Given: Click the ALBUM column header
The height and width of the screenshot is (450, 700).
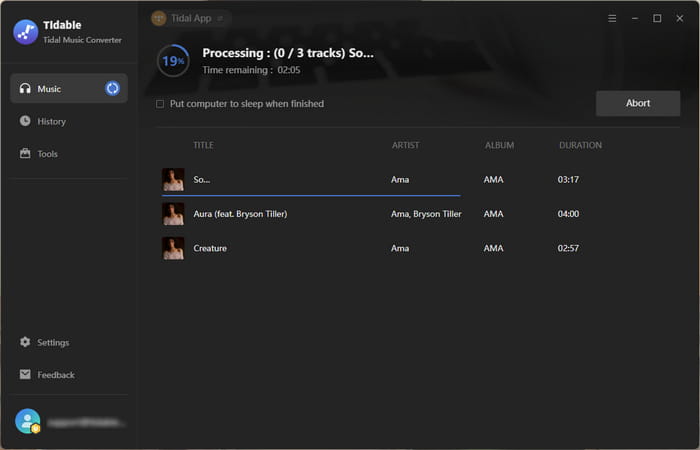Looking at the screenshot, I should 499,145.
